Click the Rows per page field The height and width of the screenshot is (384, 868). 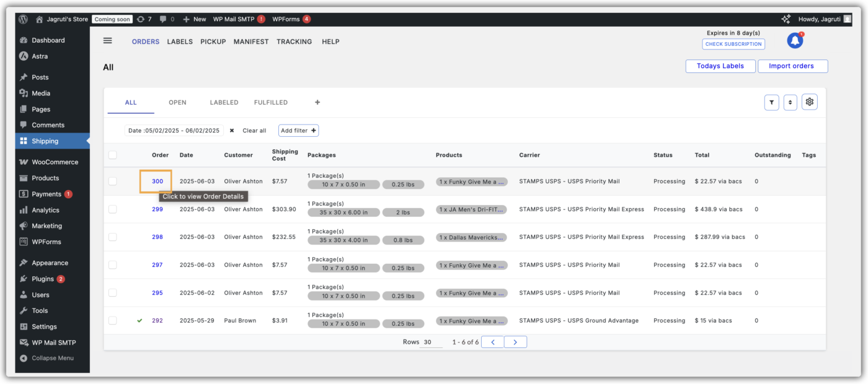tap(431, 342)
